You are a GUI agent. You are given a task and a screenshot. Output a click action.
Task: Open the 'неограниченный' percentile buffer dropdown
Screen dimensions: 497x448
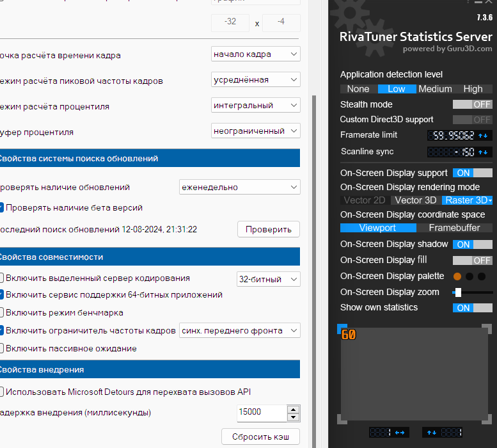coord(255,131)
